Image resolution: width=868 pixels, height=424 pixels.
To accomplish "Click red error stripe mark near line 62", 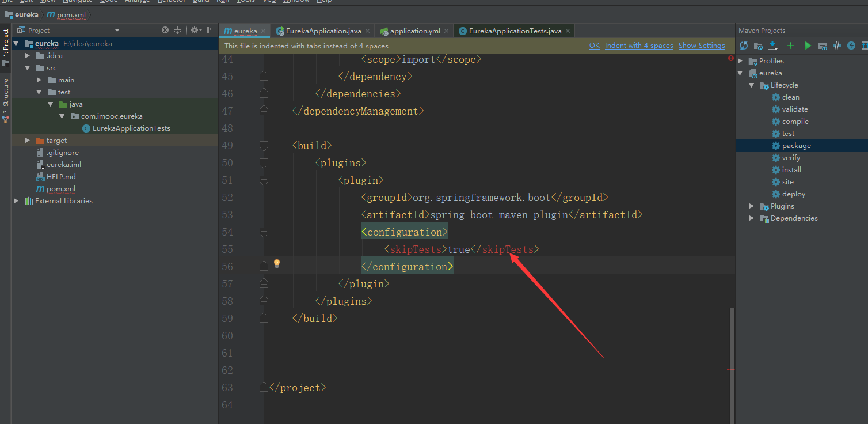I will tap(731, 370).
